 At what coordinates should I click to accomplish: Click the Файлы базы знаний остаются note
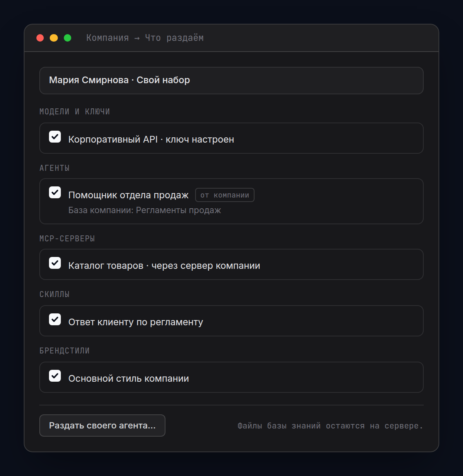(330, 426)
